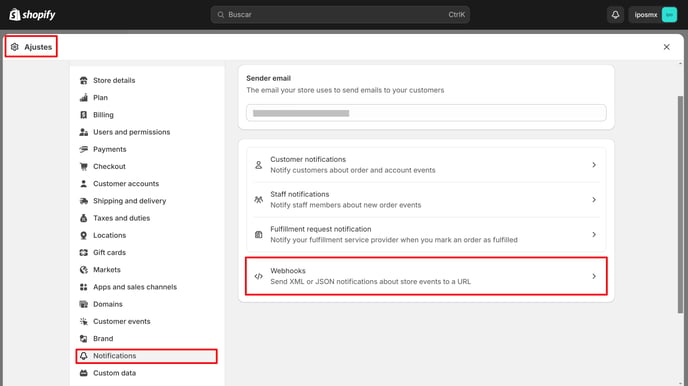The height and width of the screenshot is (386, 688).
Task: Open Fulfillment request notification
Action: tap(426, 235)
